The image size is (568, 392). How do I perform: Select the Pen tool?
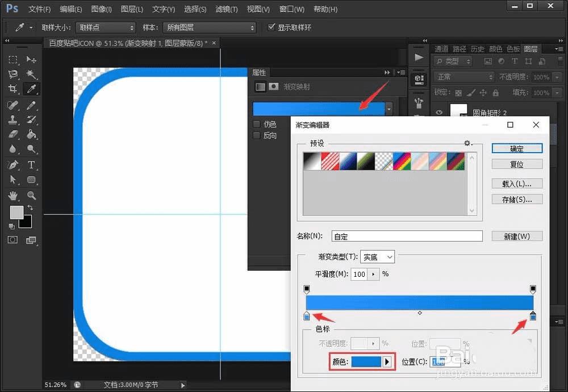13,165
